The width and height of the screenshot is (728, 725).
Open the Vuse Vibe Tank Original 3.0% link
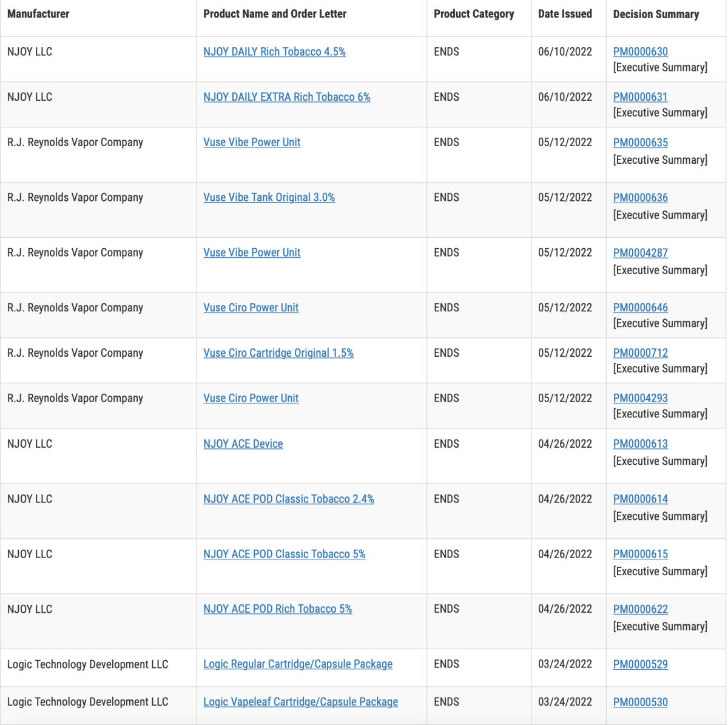click(x=269, y=198)
